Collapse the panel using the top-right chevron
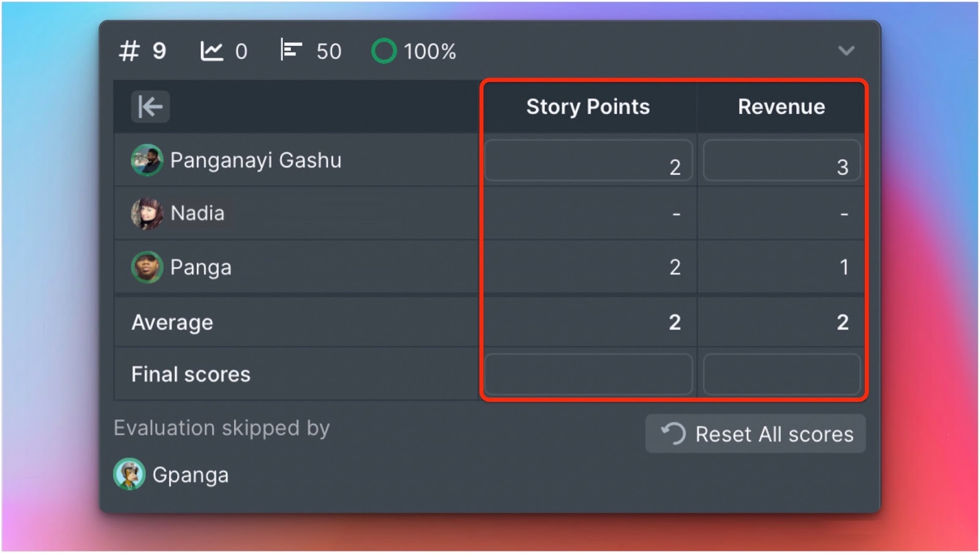The image size is (980, 553). click(846, 51)
